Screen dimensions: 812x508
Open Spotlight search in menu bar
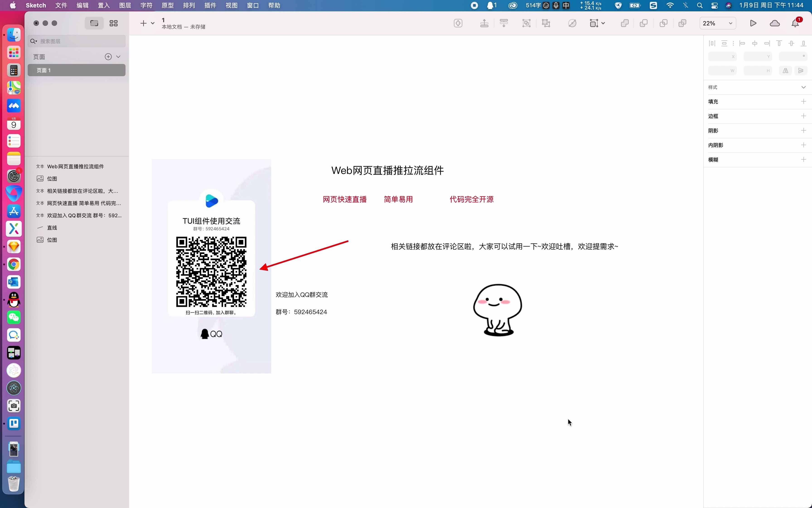[x=700, y=5]
